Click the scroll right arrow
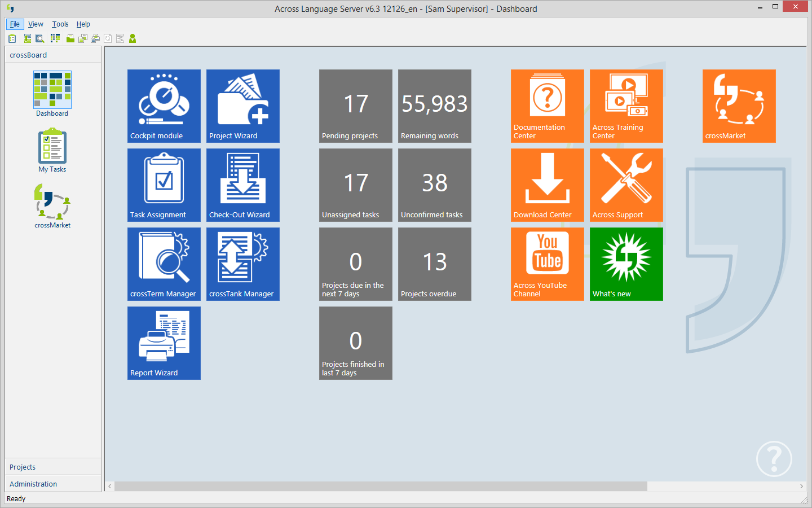Image resolution: width=812 pixels, height=508 pixels. coord(801,486)
